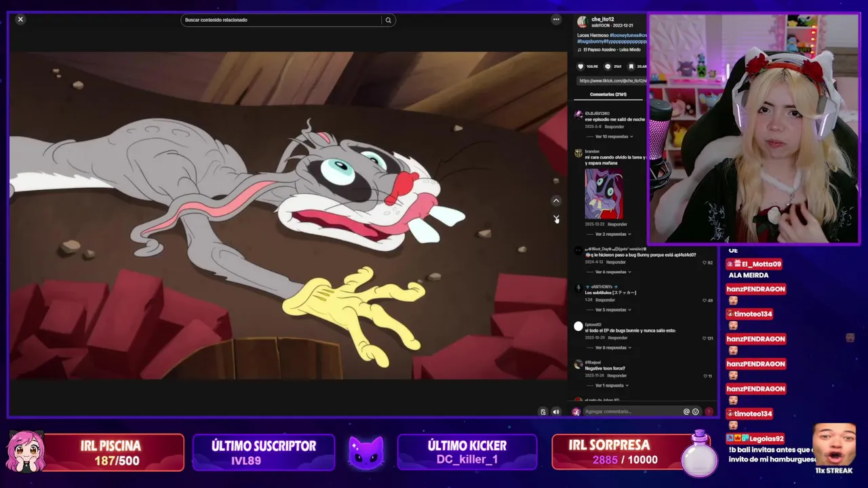Viewport: 868px width, 488px height.
Task: Click the pink-haired avatar beside IRL PISCINA
Action: tap(26, 452)
